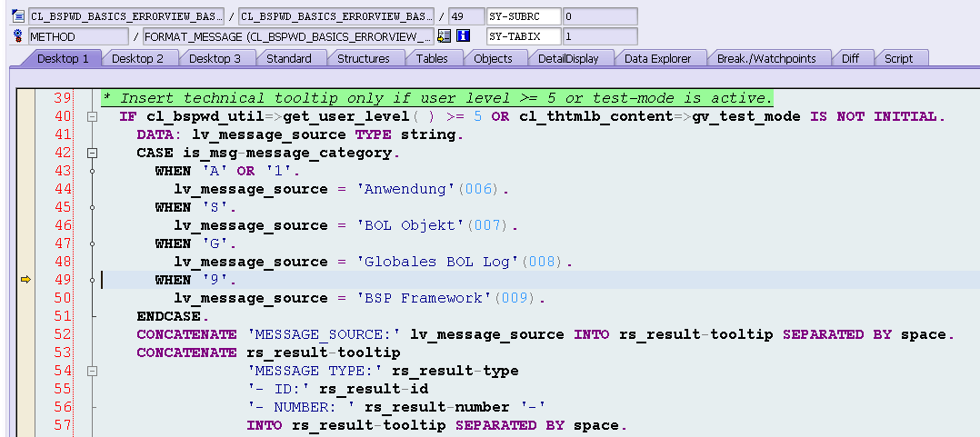
Task: Click the '9' literal on line 49
Action: pyautogui.click(x=215, y=281)
